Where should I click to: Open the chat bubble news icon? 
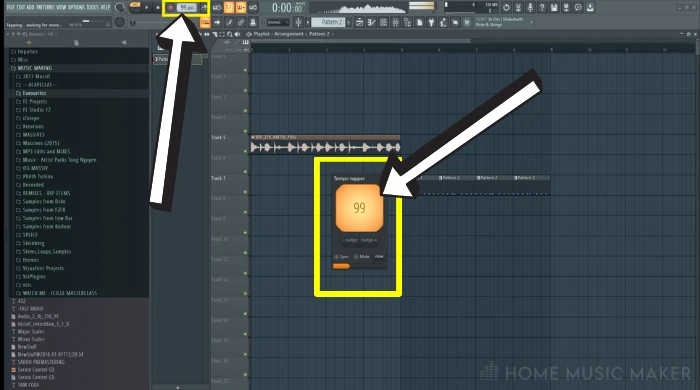tap(578, 8)
